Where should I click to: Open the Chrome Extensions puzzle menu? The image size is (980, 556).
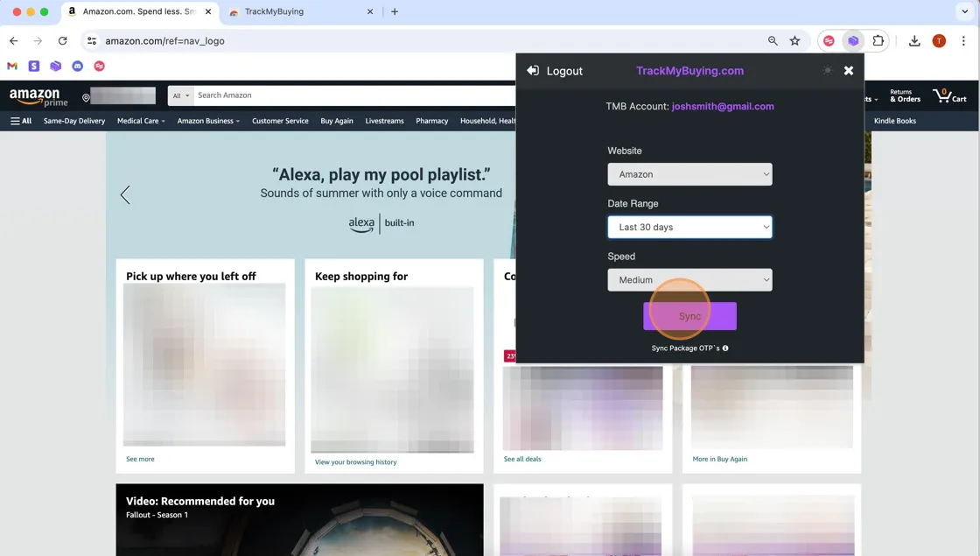click(878, 40)
